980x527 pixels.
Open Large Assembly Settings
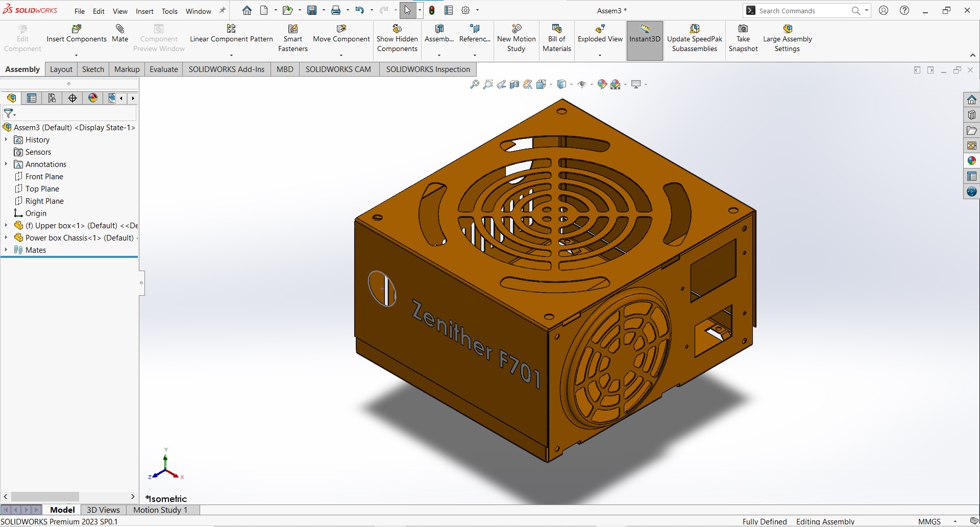[787, 38]
